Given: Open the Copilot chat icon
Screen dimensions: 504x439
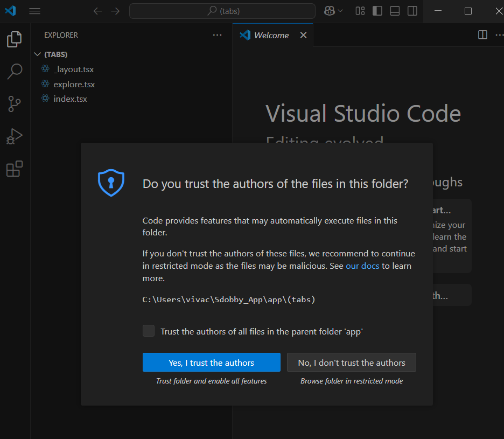Looking at the screenshot, I should [x=330, y=11].
